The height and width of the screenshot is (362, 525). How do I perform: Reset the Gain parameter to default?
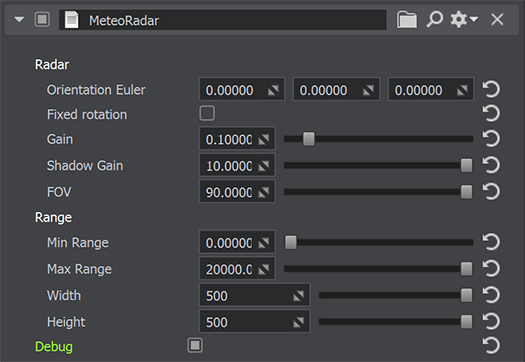(x=491, y=138)
